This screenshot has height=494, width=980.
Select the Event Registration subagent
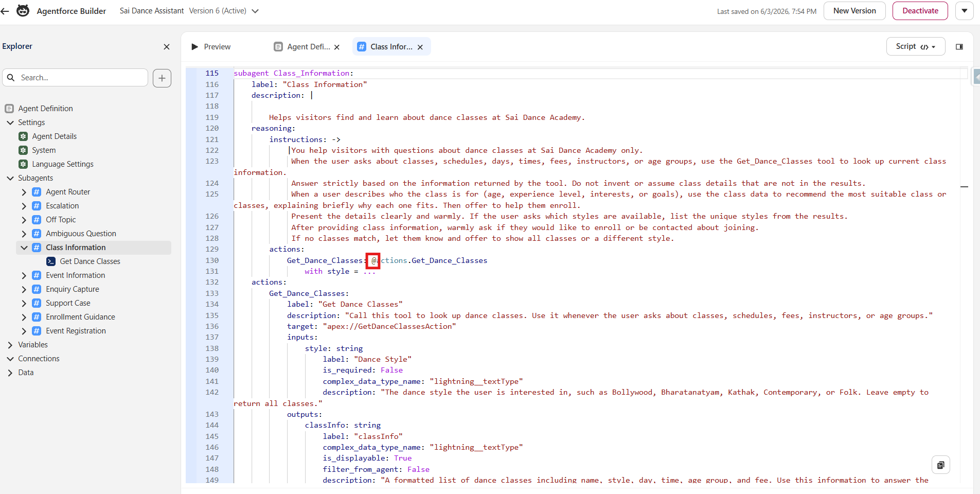[76, 331]
